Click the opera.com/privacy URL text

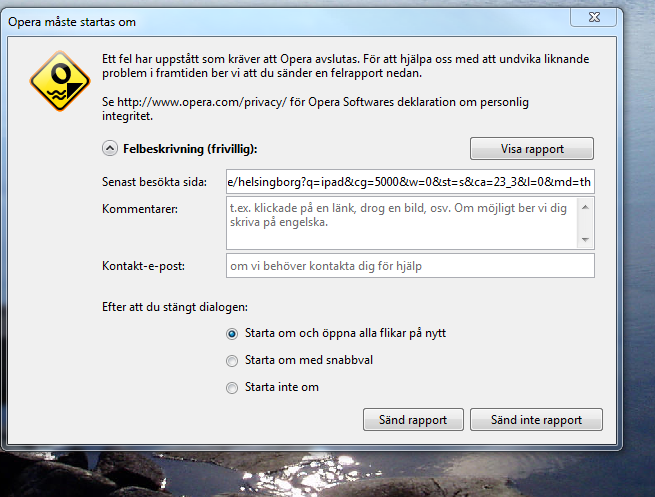(x=202, y=102)
